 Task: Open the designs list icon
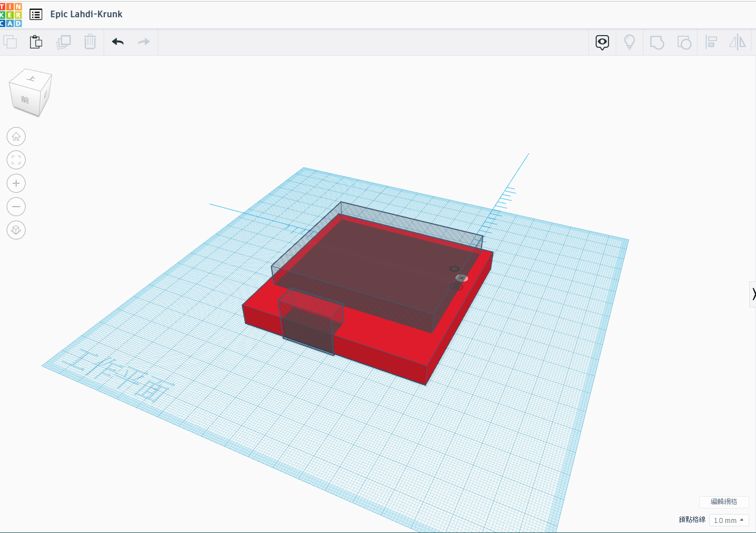click(x=36, y=14)
